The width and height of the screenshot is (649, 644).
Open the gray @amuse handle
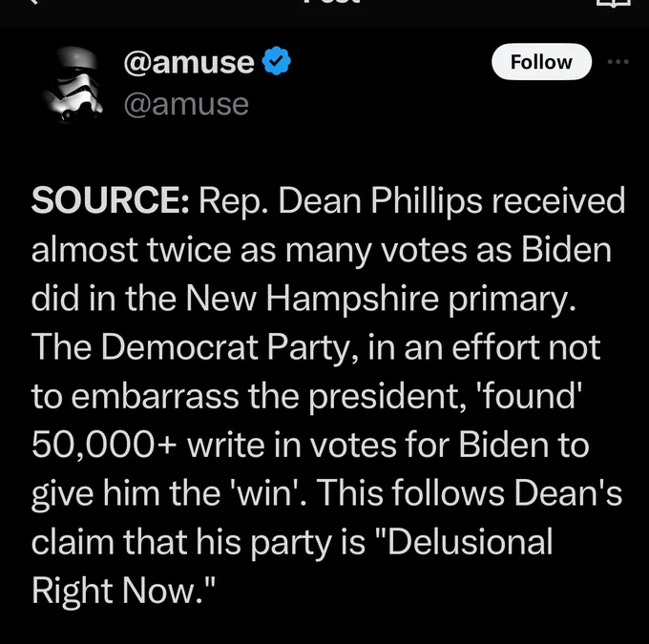point(186,104)
